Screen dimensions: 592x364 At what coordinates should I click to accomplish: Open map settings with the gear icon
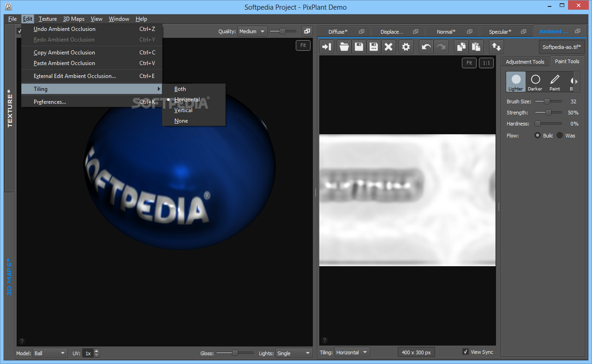[x=406, y=47]
